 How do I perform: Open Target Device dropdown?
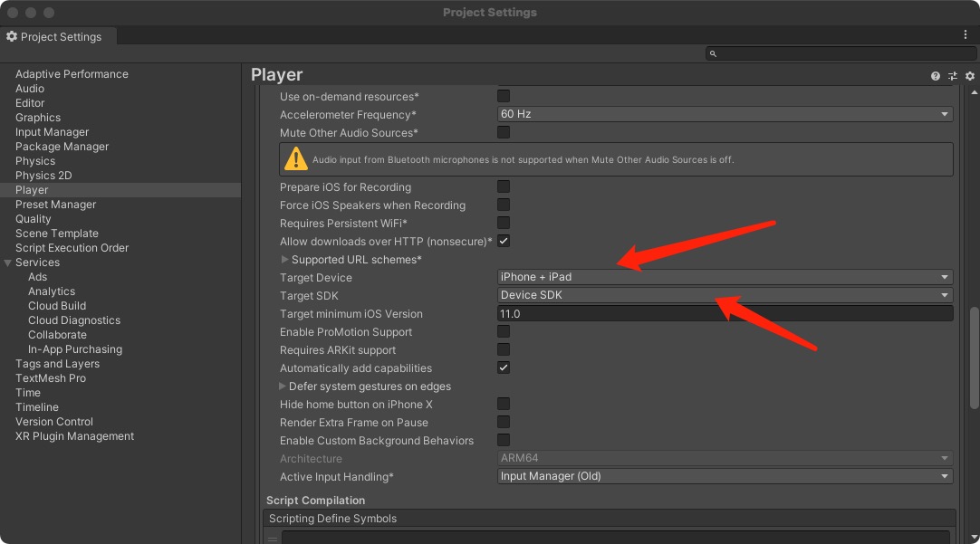725,277
